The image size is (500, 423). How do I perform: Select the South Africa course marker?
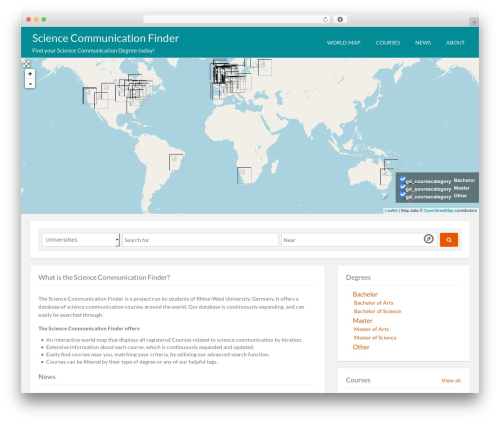click(x=244, y=176)
